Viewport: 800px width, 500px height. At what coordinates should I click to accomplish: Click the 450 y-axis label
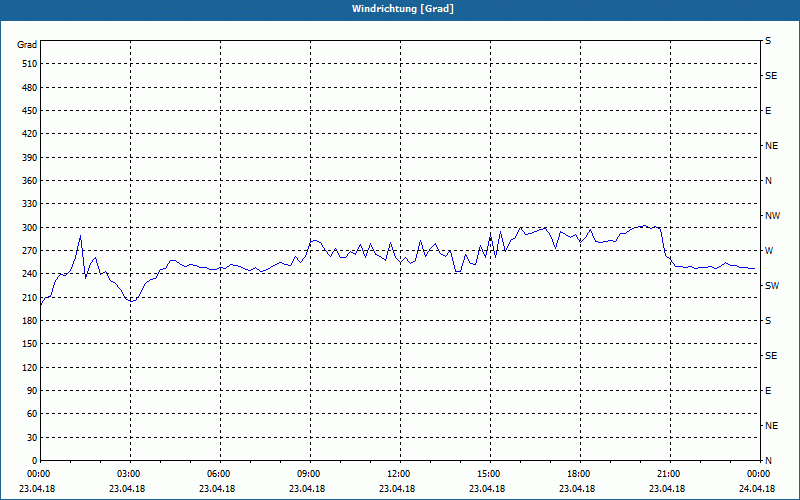(x=29, y=111)
